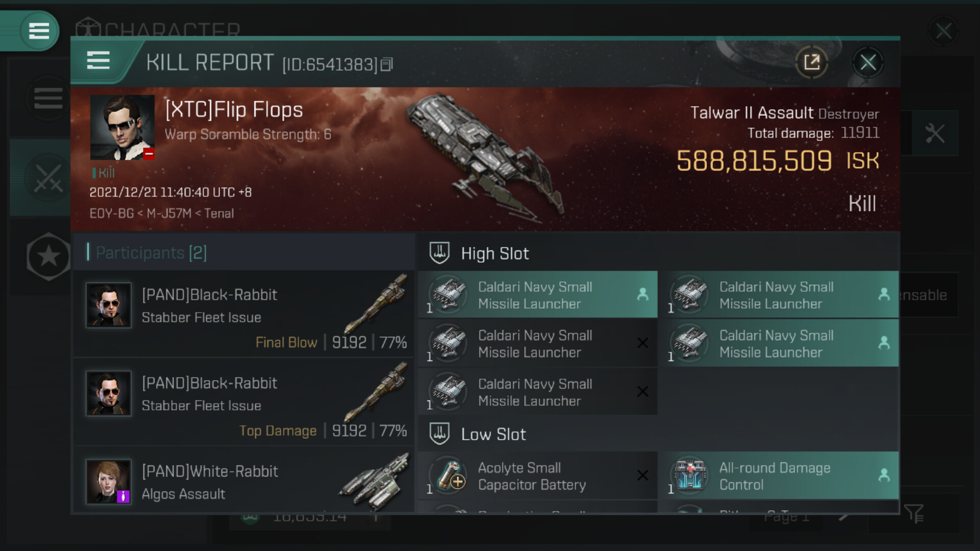The height and width of the screenshot is (551, 980).
Task: Share the kill report via export icon
Action: (x=812, y=63)
